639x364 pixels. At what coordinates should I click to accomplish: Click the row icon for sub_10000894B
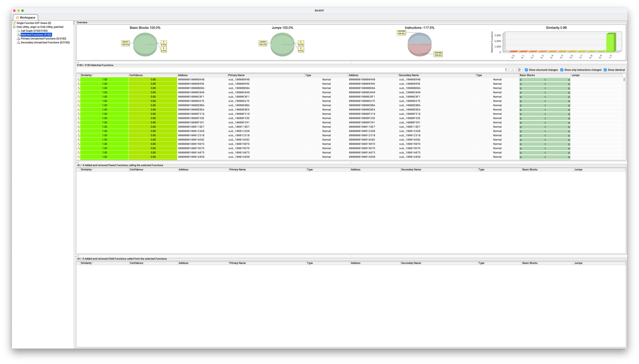[79, 79]
